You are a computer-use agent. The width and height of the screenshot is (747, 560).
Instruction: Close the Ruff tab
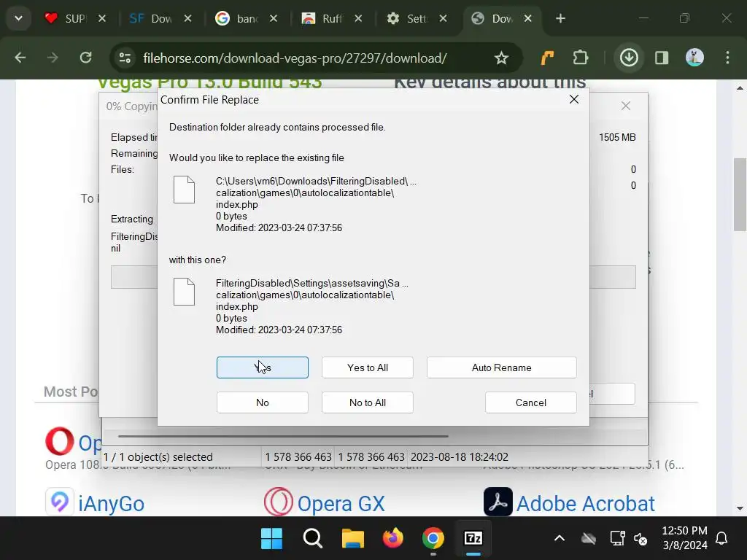358,18
